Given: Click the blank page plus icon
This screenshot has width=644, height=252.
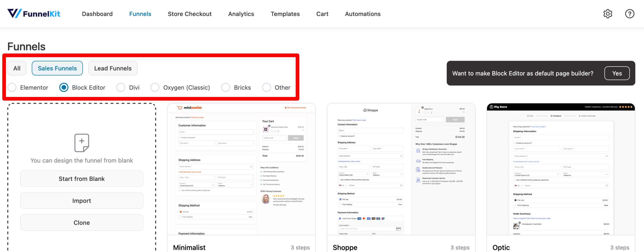Looking at the screenshot, I should [82, 143].
